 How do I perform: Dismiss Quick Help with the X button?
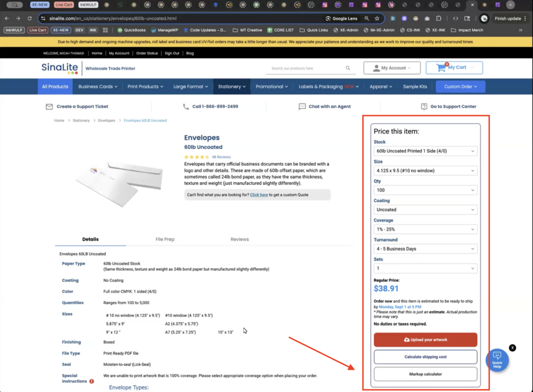[513, 347]
